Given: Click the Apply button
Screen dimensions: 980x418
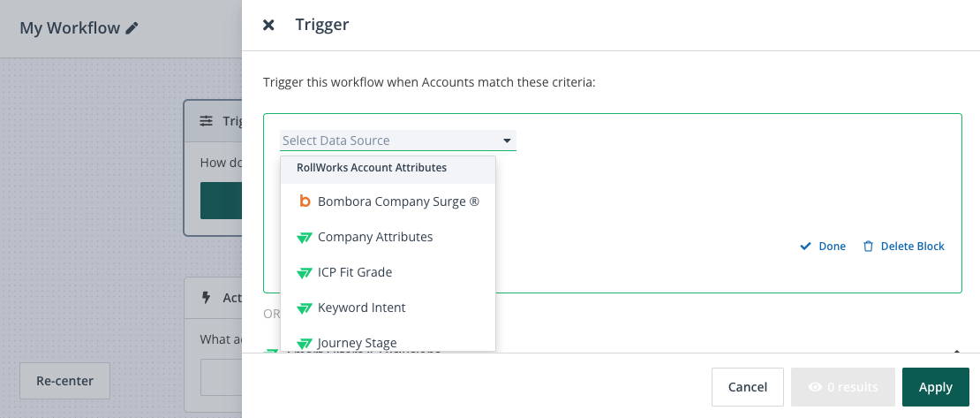Looking at the screenshot, I should [x=936, y=387].
